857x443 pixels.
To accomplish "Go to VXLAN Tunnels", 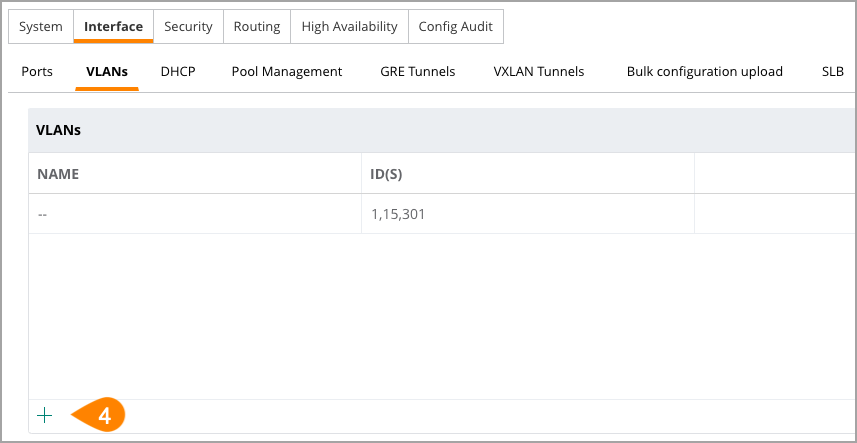I will pos(539,72).
